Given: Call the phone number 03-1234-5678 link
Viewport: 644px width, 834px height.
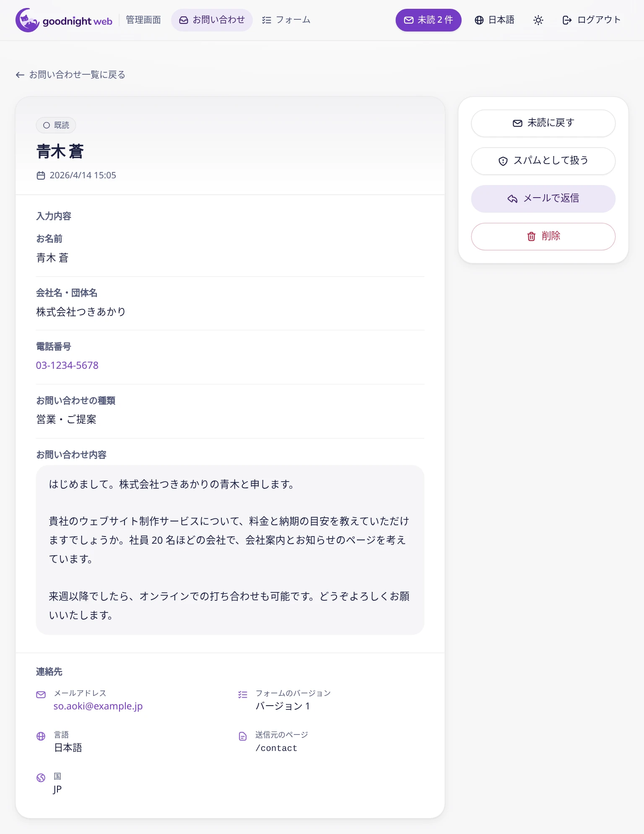Looking at the screenshot, I should [67, 365].
